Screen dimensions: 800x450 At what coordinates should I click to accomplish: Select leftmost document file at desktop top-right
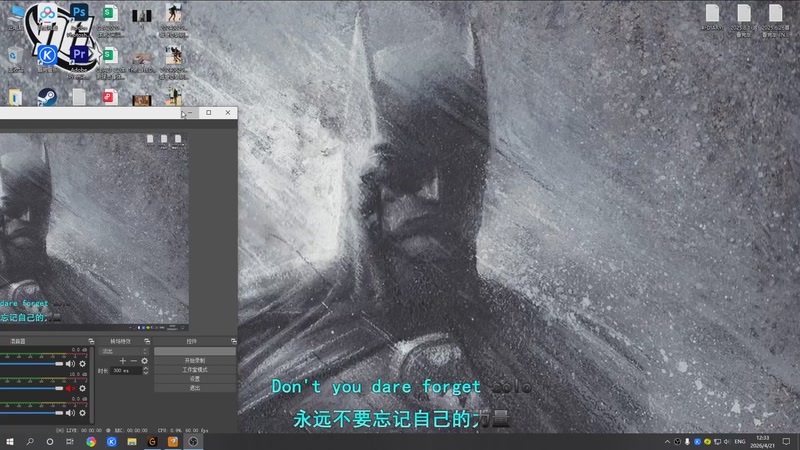click(x=712, y=18)
